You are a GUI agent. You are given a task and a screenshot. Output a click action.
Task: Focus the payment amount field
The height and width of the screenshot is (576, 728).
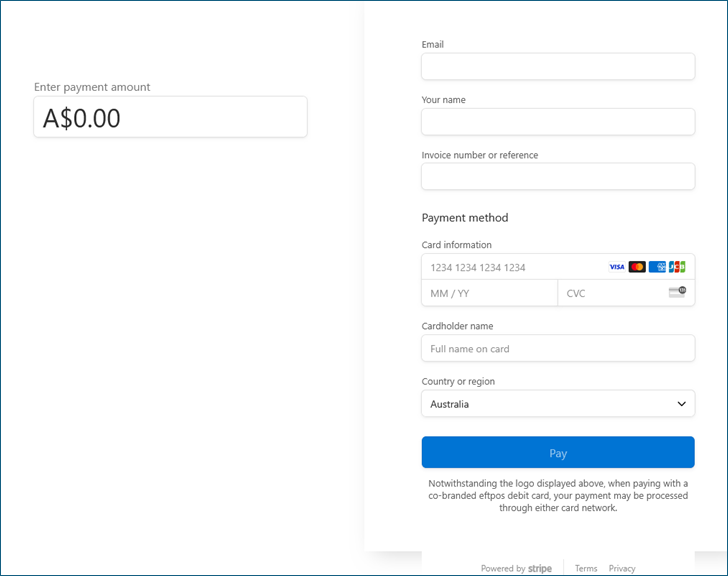(170, 118)
